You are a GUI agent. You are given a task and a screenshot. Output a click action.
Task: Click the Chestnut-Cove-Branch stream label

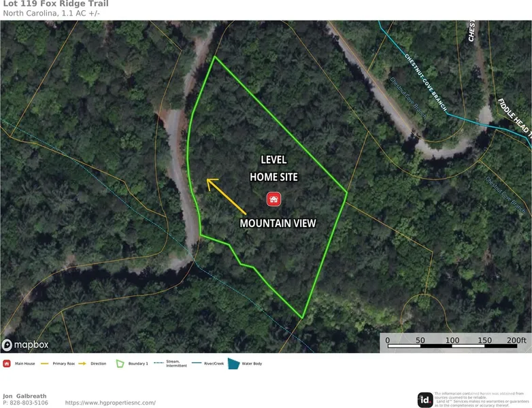(x=425, y=82)
